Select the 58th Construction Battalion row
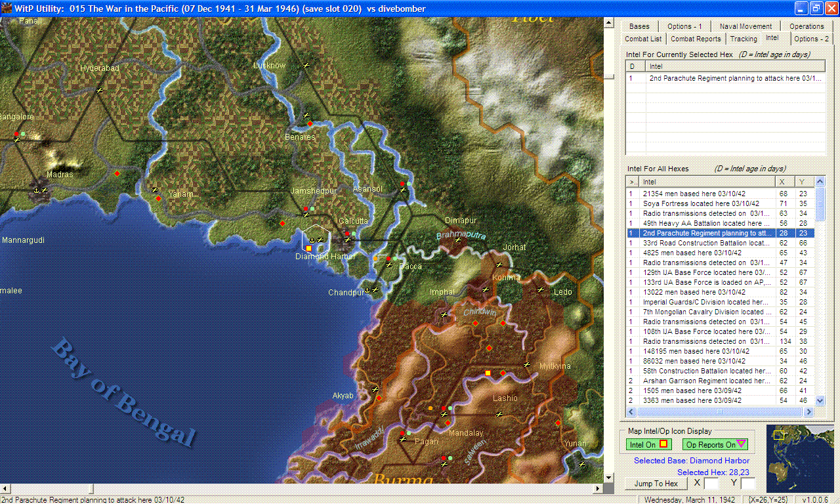The width and height of the screenshot is (840, 504). click(721, 371)
